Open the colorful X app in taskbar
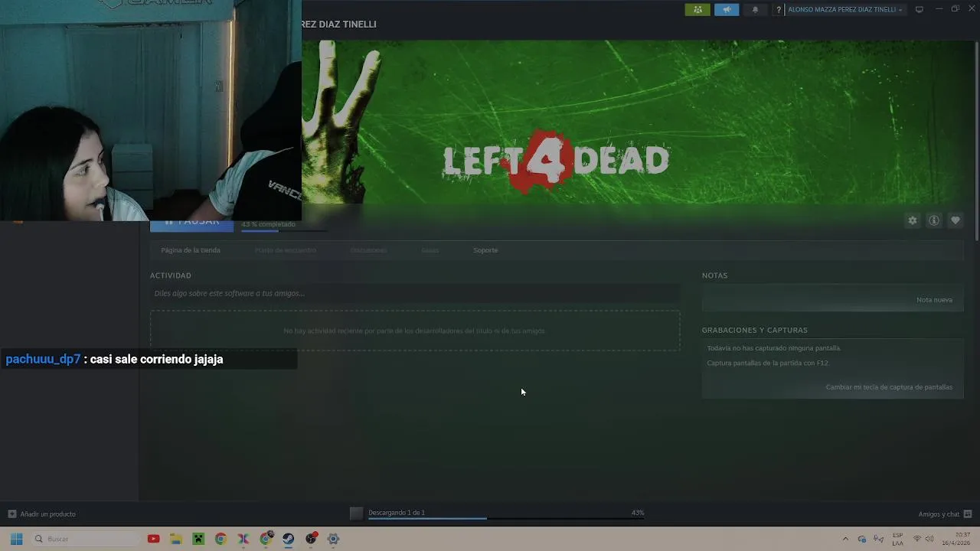This screenshot has width=980, height=551. (x=243, y=539)
